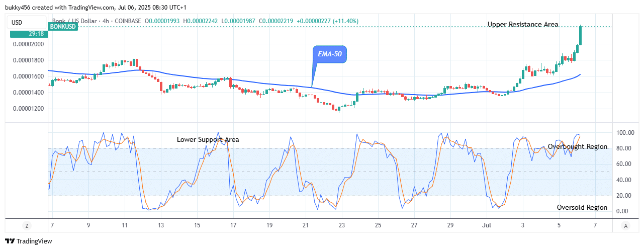Click the A auto-scale button
This screenshot has width=644, height=250.
coord(625,225)
